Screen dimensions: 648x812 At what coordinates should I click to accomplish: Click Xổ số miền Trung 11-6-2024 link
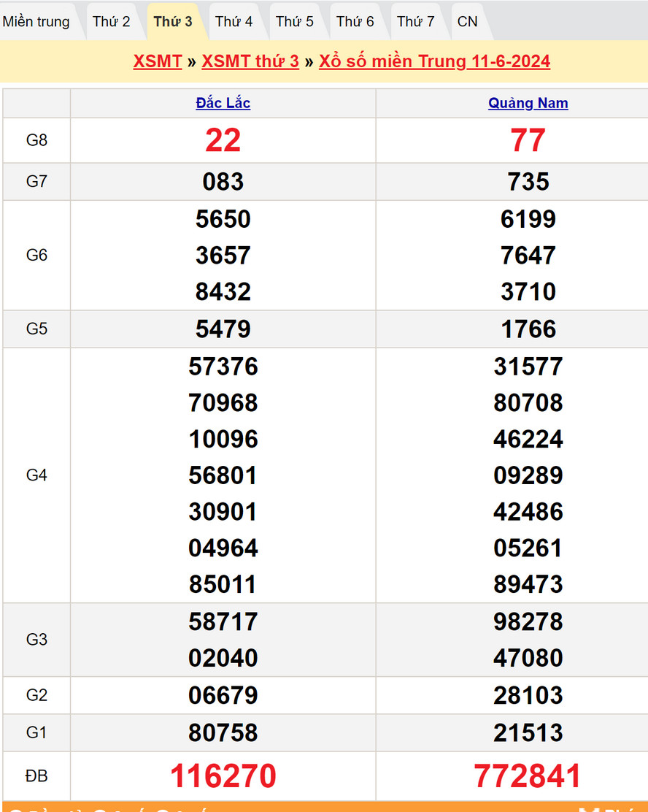pos(434,61)
